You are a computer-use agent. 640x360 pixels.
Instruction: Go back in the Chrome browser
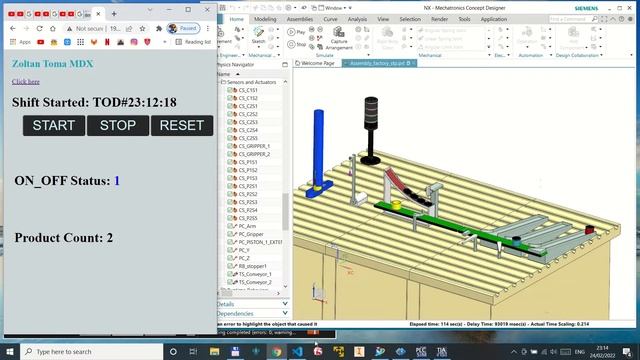click(13, 29)
